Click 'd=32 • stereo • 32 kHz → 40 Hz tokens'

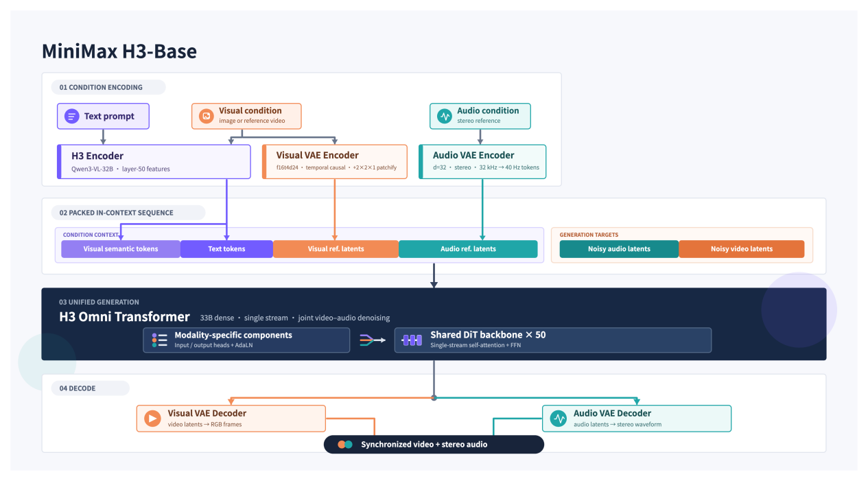486,168
